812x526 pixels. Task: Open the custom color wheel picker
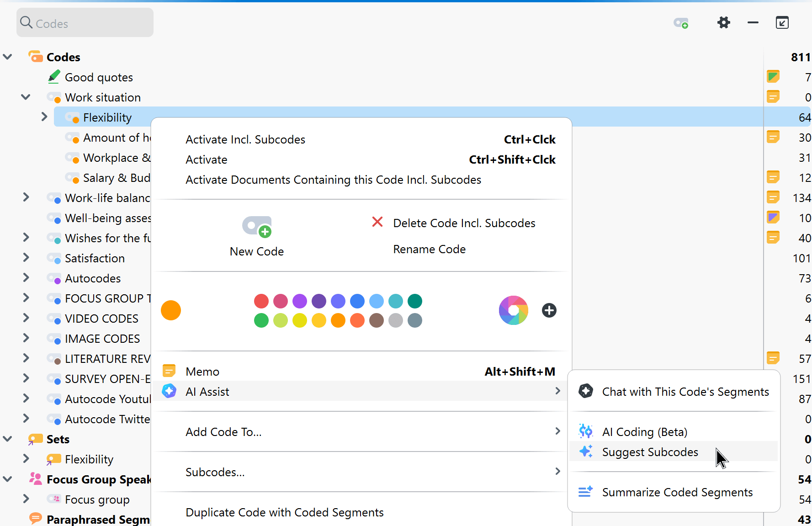pyautogui.click(x=513, y=310)
